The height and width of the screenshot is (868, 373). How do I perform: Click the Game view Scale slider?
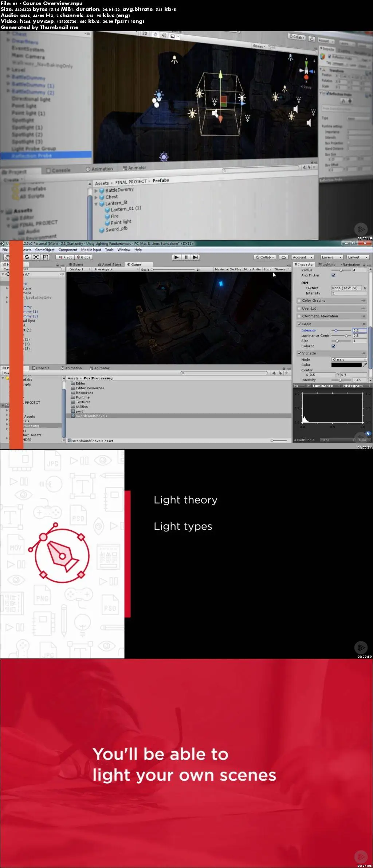click(173, 270)
